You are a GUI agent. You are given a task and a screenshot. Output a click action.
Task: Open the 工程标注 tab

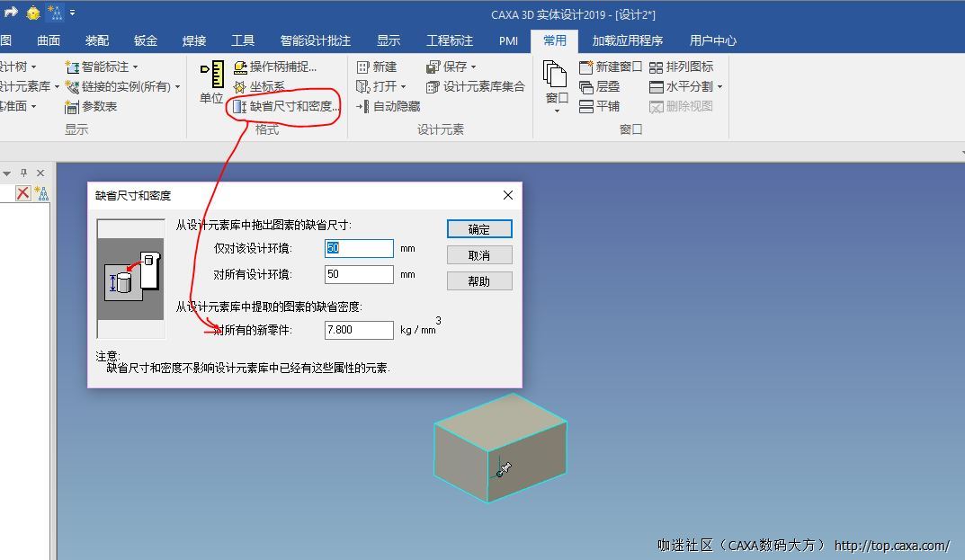click(450, 40)
